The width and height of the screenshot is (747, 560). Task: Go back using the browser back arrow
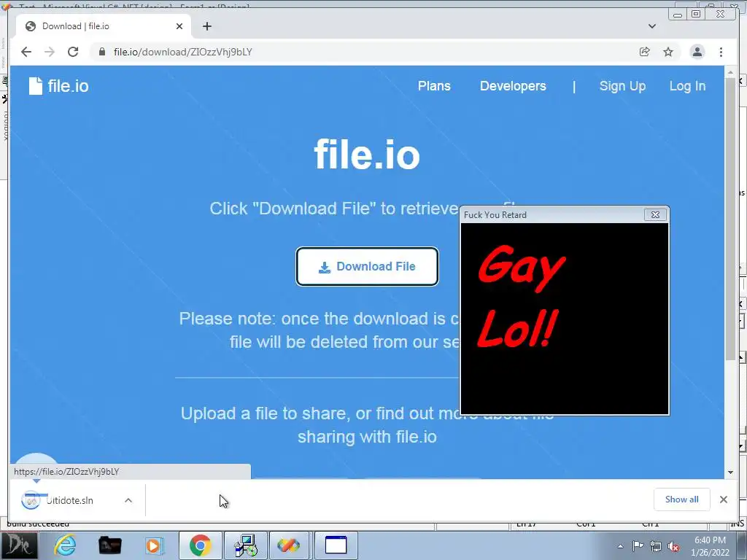(26, 52)
